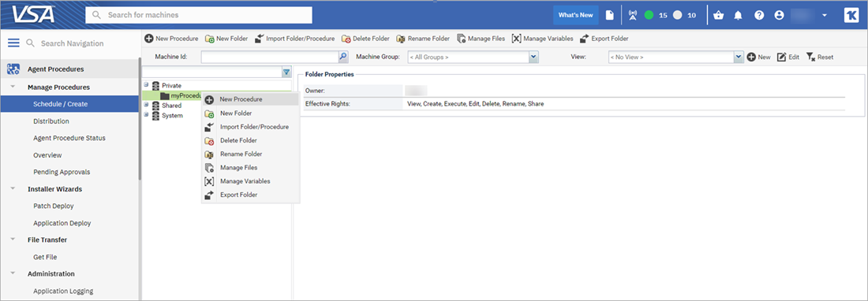Click Export Folder in the toolbar
This screenshot has width=868, height=301.
coord(604,39)
